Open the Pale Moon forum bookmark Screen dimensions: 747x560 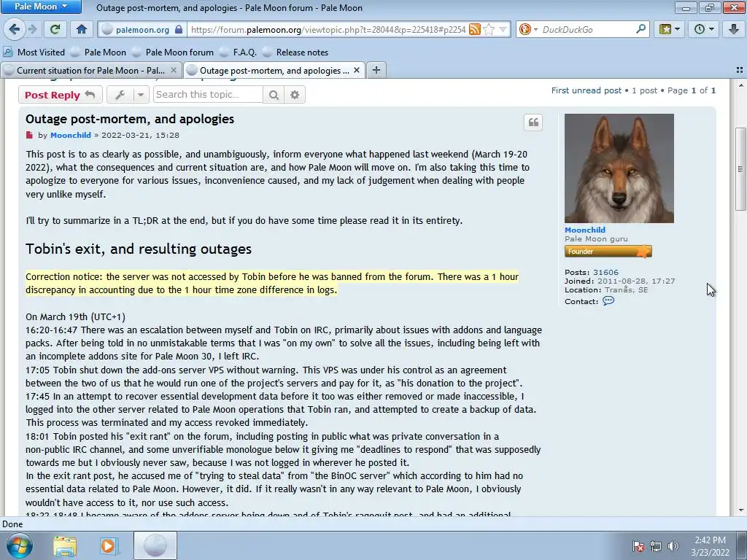point(173,52)
